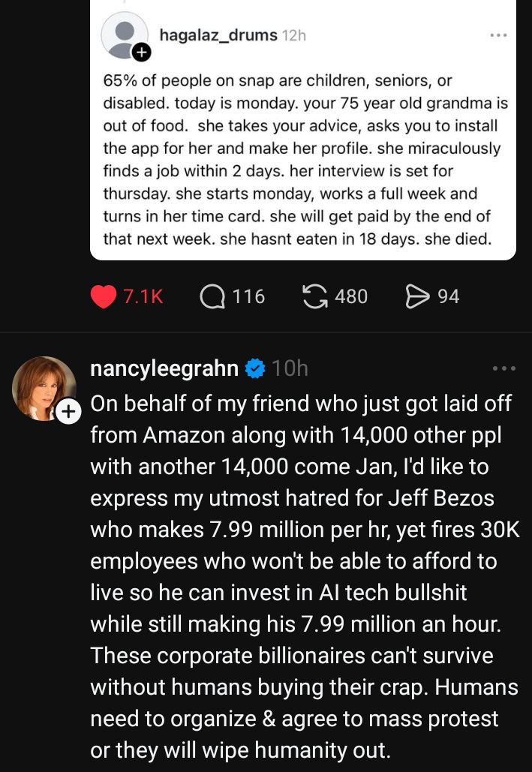Viewport: 532px width, 772px height.
Task: Open the hagalaz_drums username link
Action: 218,35
